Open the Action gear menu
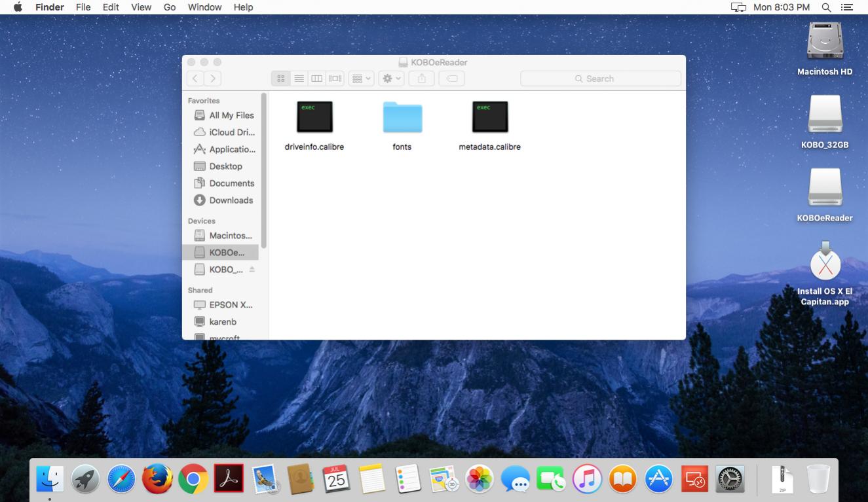868x502 pixels. [392, 79]
